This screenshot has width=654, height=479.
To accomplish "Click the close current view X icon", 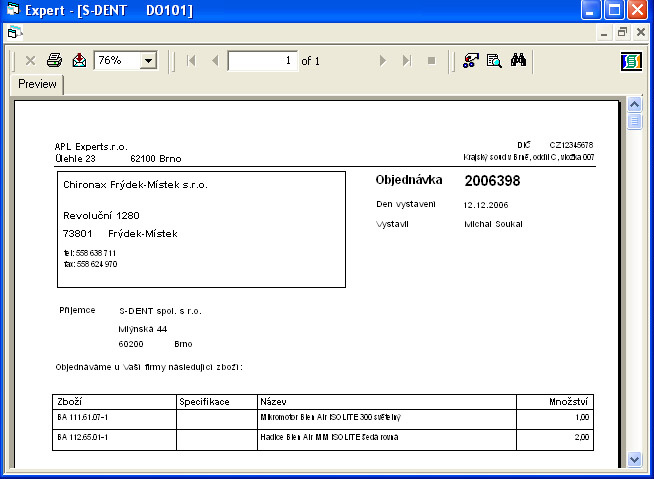I will coord(30,61).
